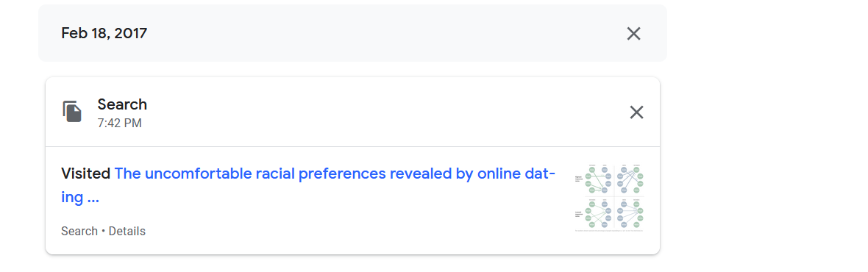Click the stacked pages Search activity icon
The height and width of the screenshot is (272, 868).
tap(72, 112)
